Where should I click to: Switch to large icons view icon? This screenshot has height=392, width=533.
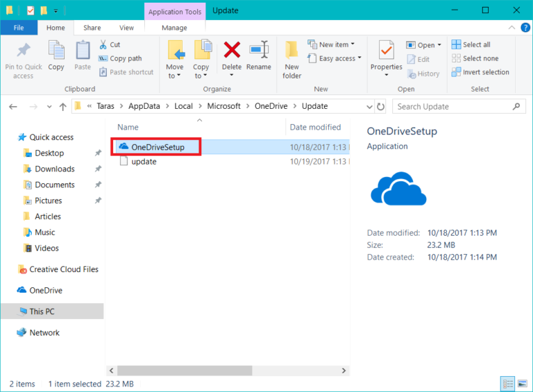(523, 384)
